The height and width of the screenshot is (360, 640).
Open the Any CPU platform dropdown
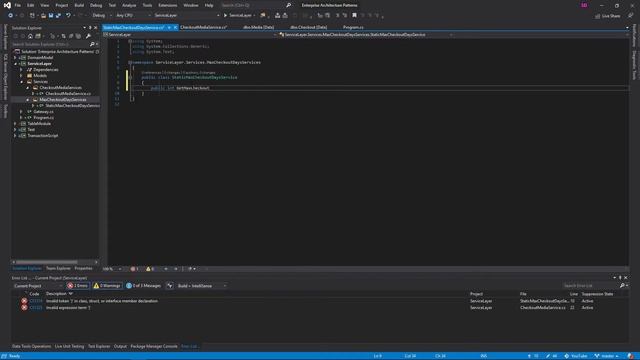coord(133,16)
